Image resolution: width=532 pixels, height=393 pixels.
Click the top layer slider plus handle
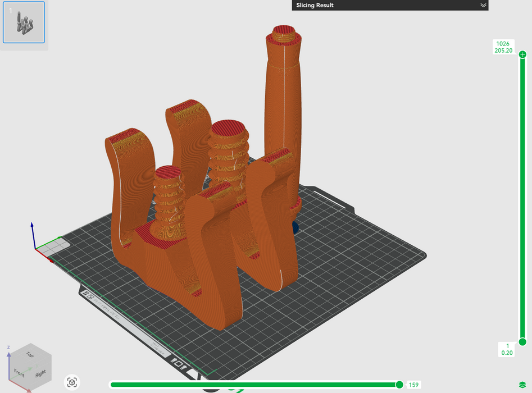(x=522, y=54)
